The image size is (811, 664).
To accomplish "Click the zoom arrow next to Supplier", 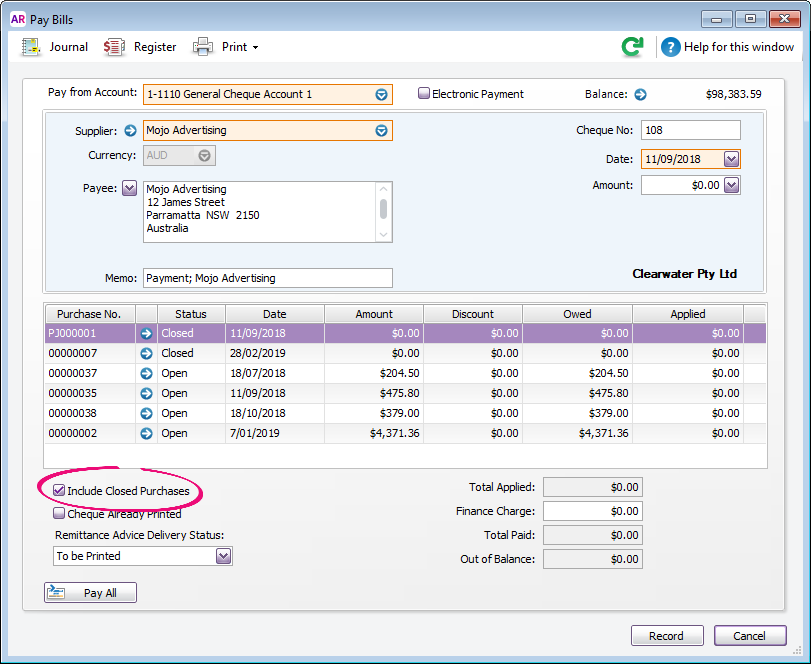I will coord(130,130).
